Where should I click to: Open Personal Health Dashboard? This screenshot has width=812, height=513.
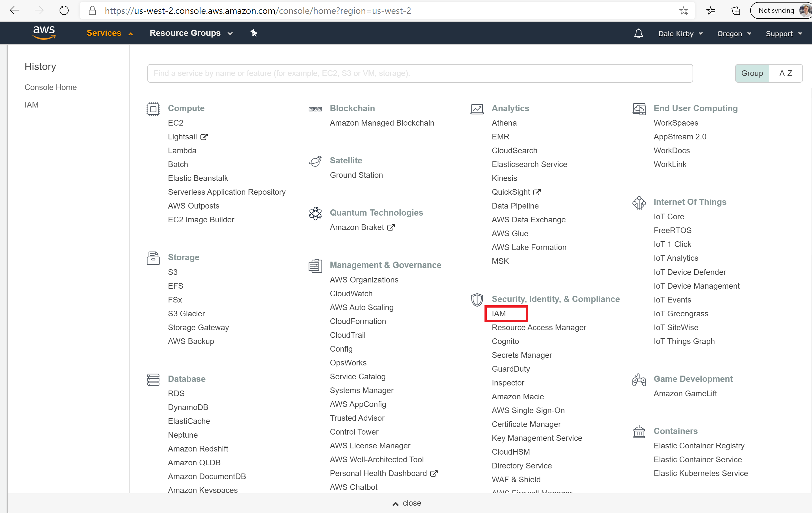[x=378, y=473]
